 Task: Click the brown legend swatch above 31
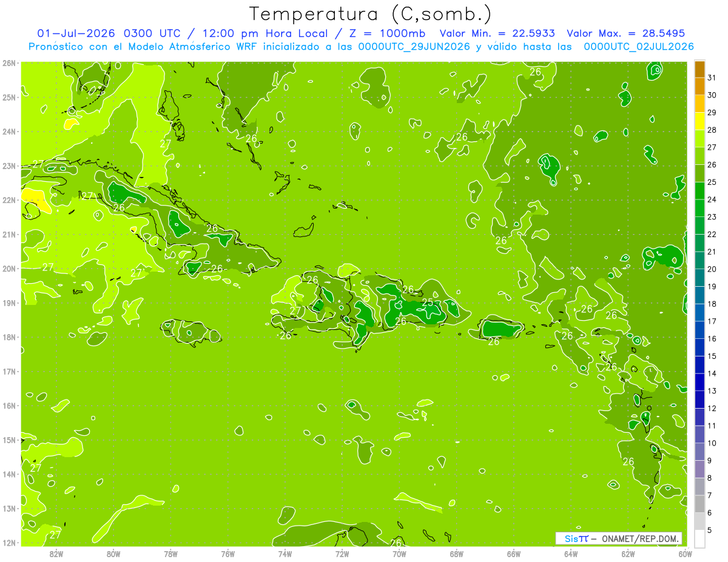[x=699, y=70]
